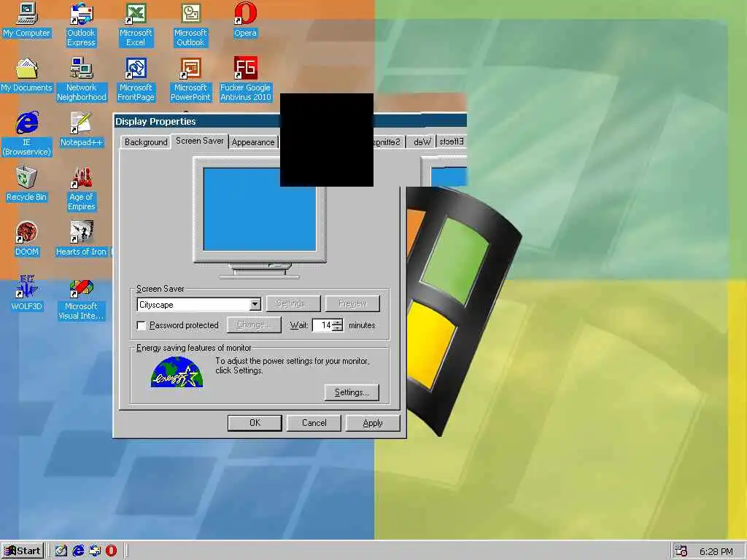Image resolution: width=747 pixels, height=560 pixels.
Task: Select the Opera desktop shortcut
Action: (x=245, y=20)
